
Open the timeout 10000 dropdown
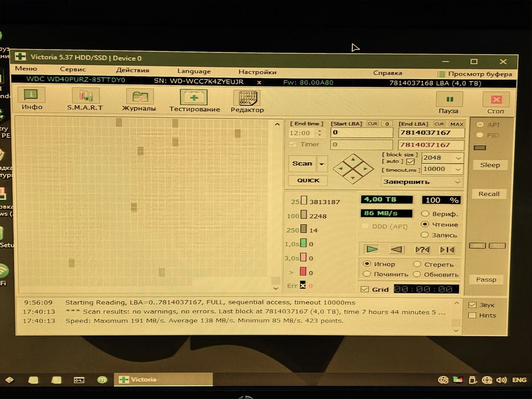click(x=458, y=169)
